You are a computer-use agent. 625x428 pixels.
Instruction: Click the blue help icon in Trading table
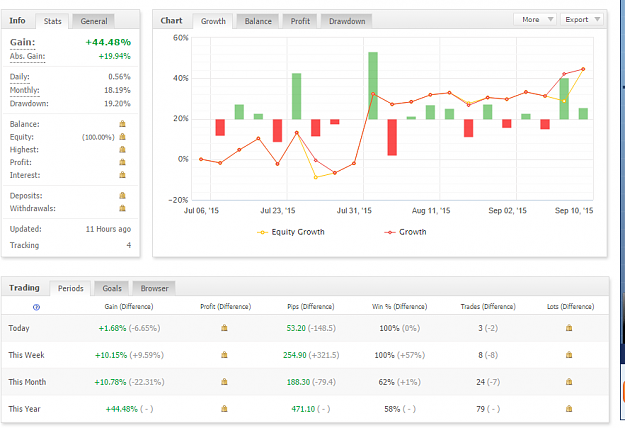click(36, 307)
